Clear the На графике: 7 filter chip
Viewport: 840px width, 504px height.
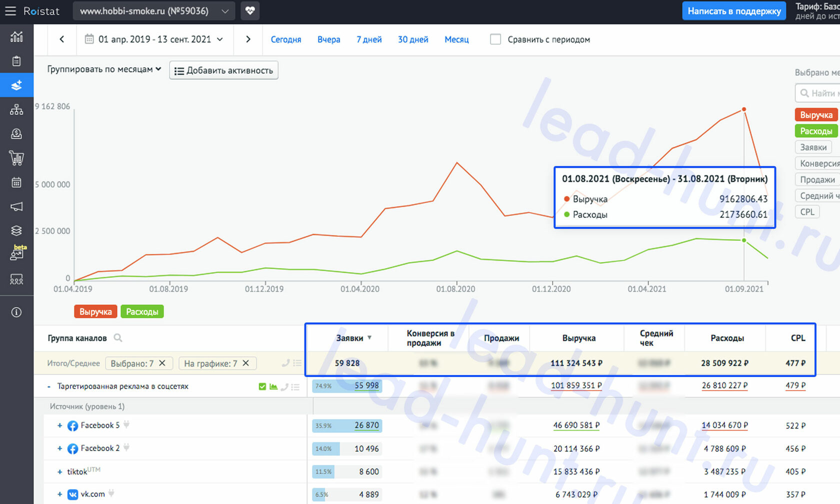tap(245, 363)
